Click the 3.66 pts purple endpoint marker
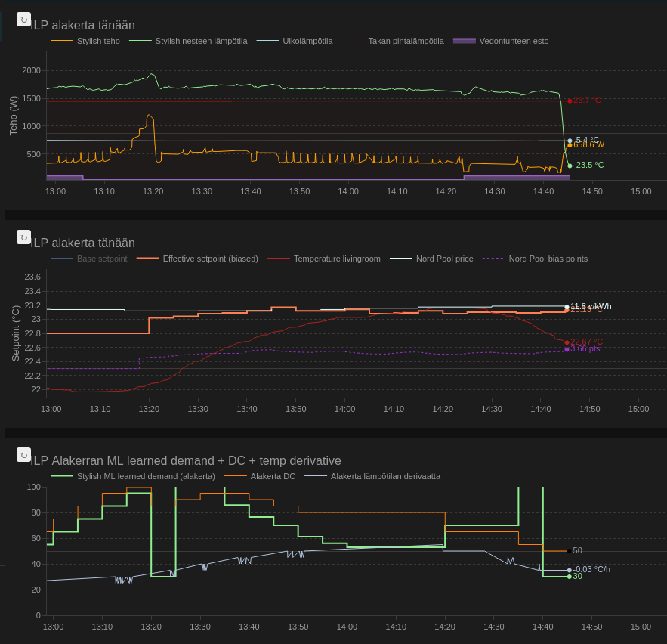Screen dimensions: 667x644 click(x=567, y=349)
